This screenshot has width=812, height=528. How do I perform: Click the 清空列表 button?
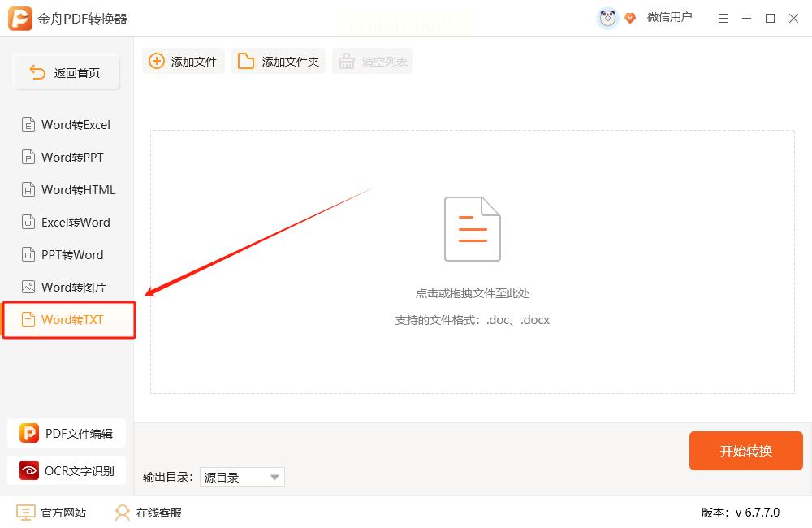tap(373, 62)
